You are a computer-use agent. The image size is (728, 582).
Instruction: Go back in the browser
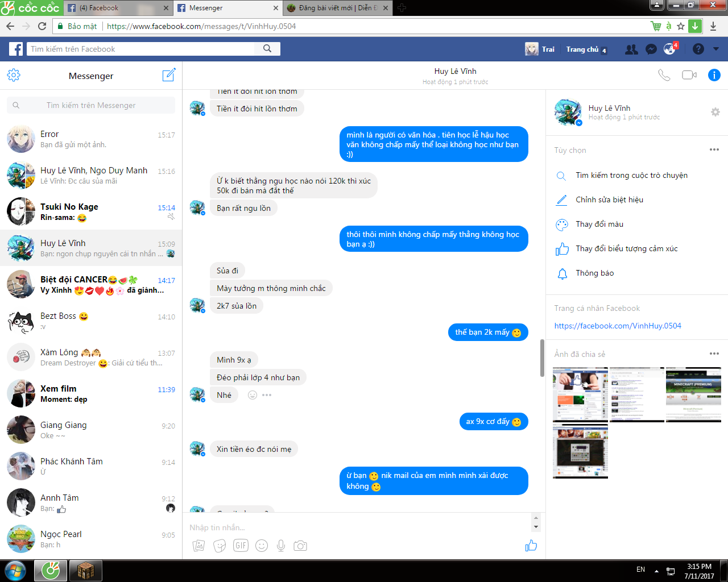10,26
